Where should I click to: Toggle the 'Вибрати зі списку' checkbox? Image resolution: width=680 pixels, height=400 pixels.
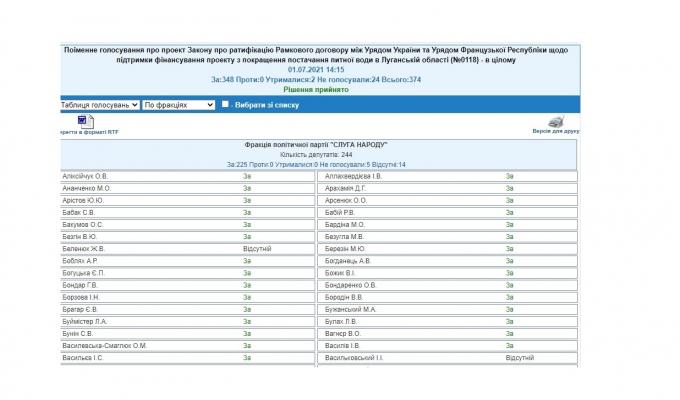226,104
